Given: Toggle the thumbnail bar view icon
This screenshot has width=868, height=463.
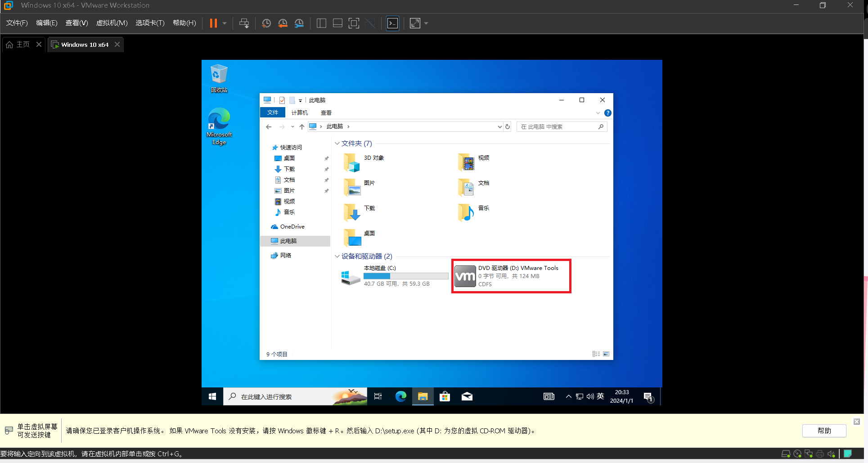Looking at the screenshot, I should [x=337, y=23].
